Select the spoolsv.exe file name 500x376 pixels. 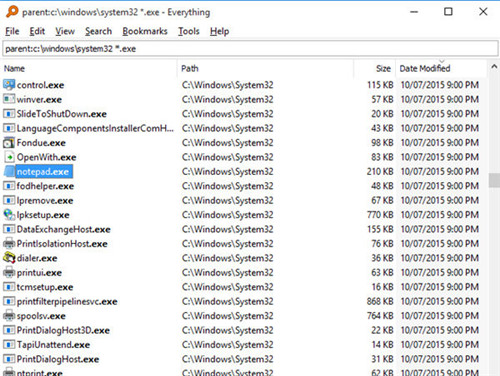pyautogui.click(x=41, y=316)
